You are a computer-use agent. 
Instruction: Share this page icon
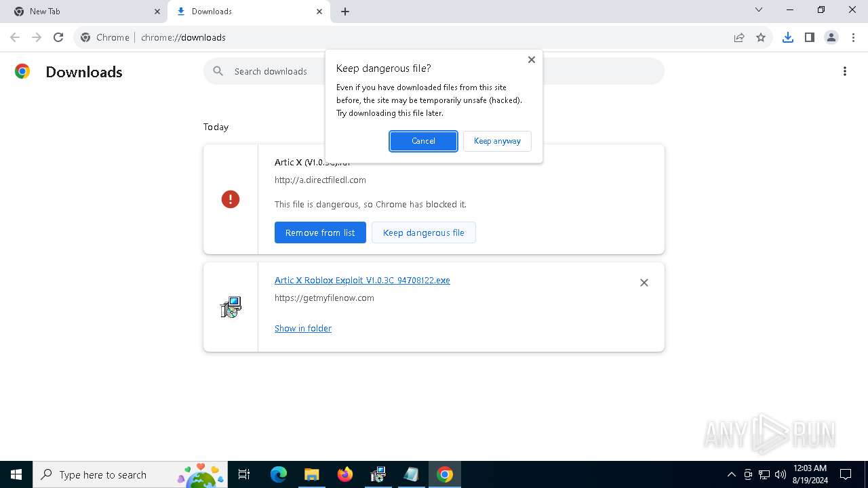(739, 37)
